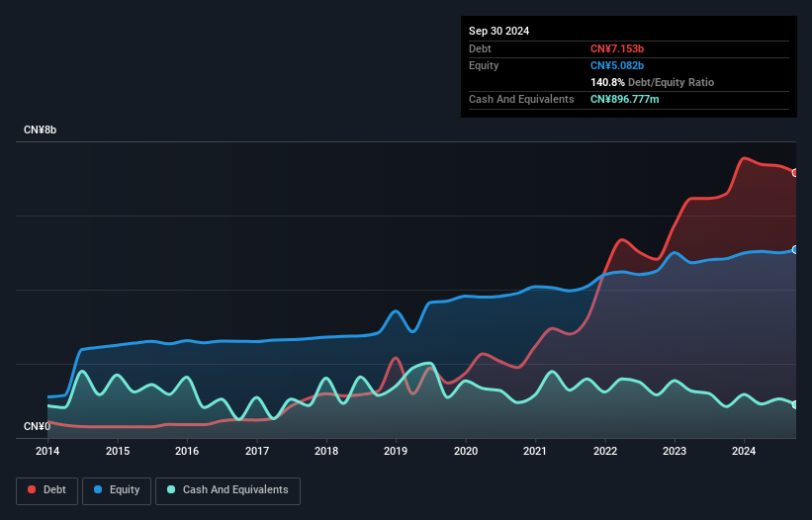Click the 2024 x-axis label
The width and height of the screenshot is (812, 520).
tap(744, 451)
